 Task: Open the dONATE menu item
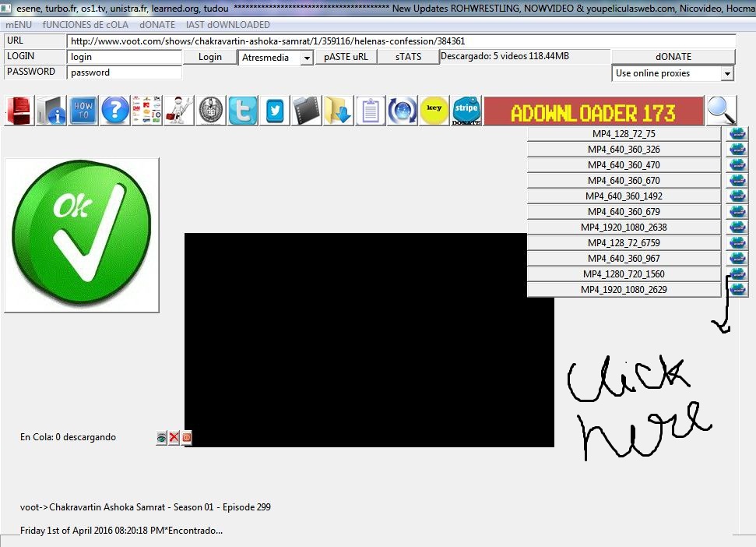click(x=157, y=25)
